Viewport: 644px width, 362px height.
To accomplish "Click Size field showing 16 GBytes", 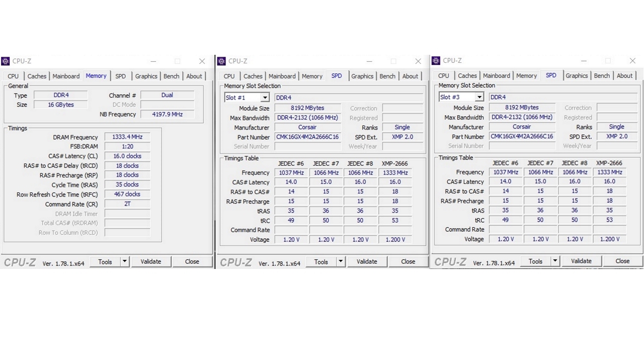I will tap(61, 105).
